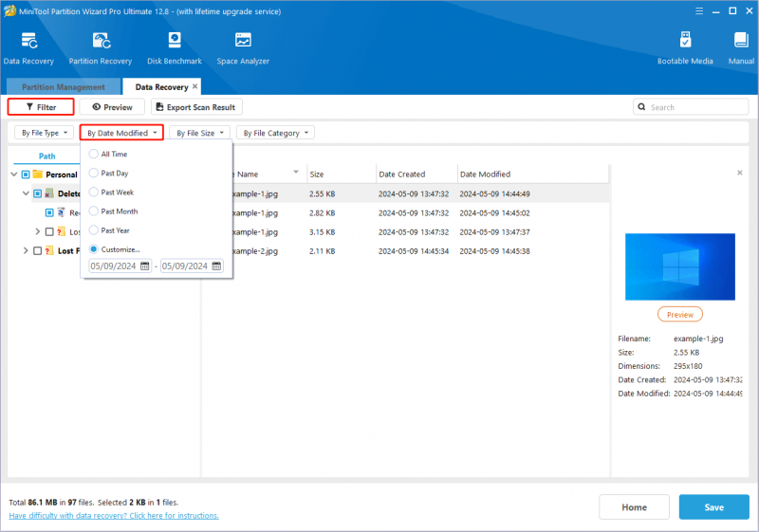The width and height of the screenshot is (759, 532).
Task: Open the end date calendar picker
Action: (216, 266)
